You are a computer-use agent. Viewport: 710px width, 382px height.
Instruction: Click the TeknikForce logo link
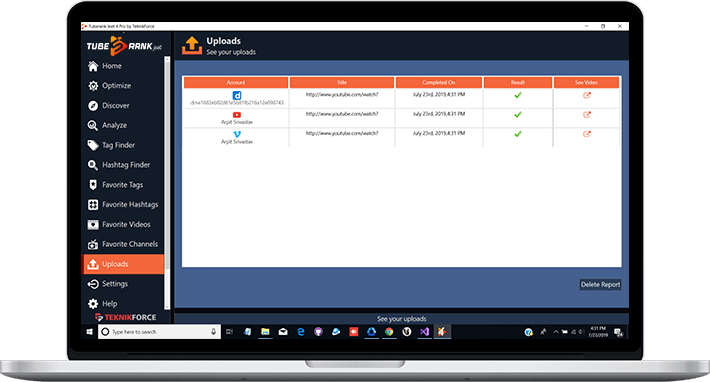tap(125, 317)
